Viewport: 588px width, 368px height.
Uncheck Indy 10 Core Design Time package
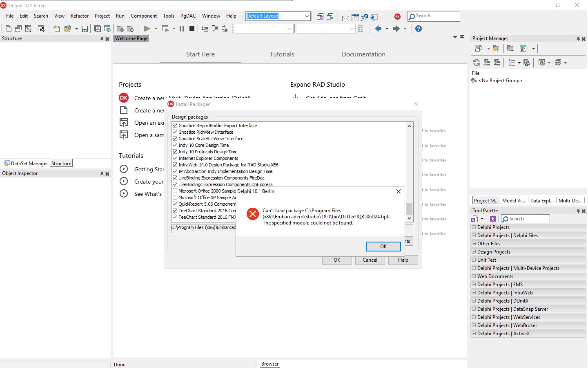click(x=175, y=145)
